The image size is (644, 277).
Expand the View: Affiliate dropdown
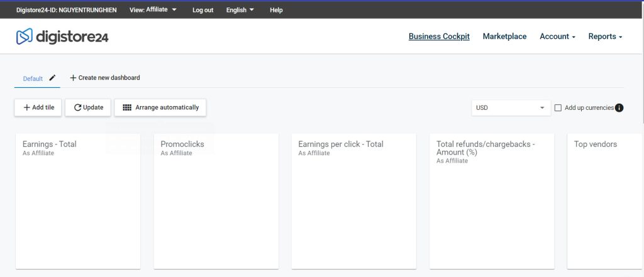click(153, 9)
